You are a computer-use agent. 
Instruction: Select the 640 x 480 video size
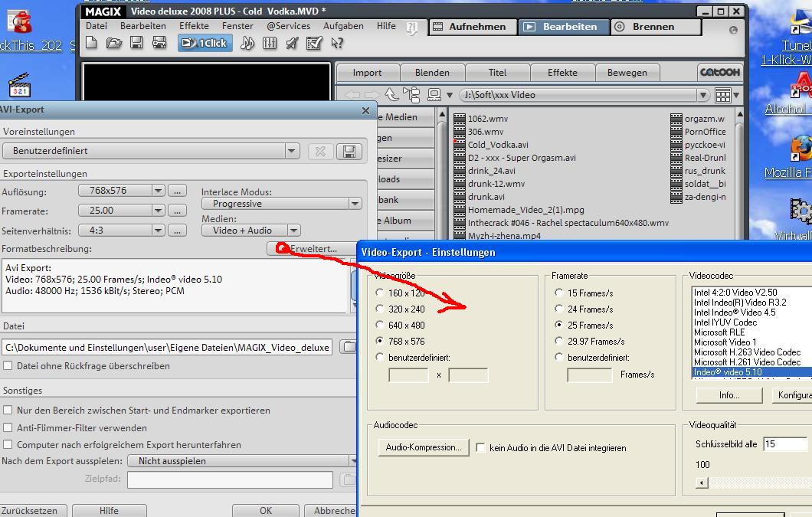coord(380,326)
